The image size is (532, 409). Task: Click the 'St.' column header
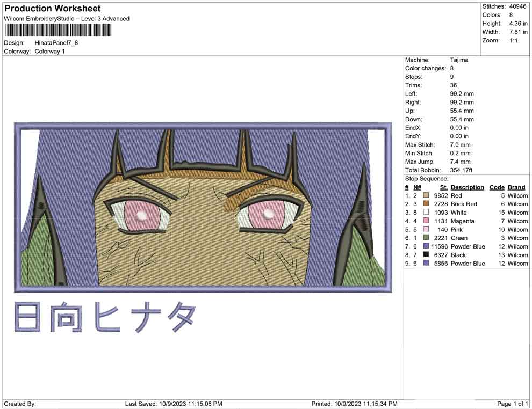[444, 187]
